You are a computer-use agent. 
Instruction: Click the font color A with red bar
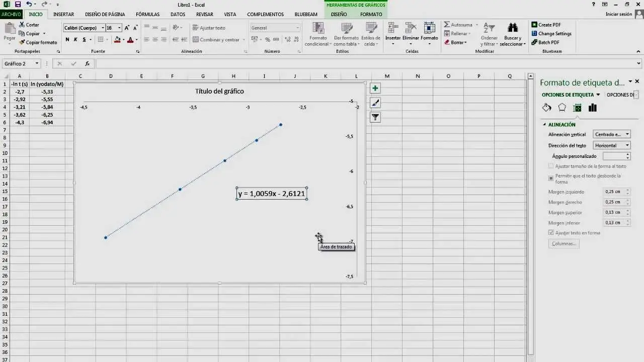click(x=130, y=40)
